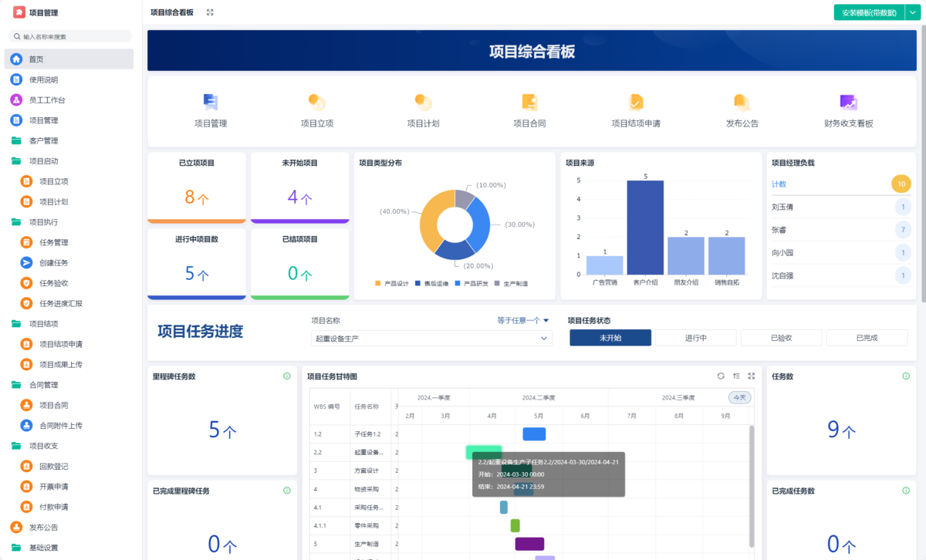
Task: Open the 起重设备生产 project name dropdown
Action: pyautogui.click(x=431, y=339)
